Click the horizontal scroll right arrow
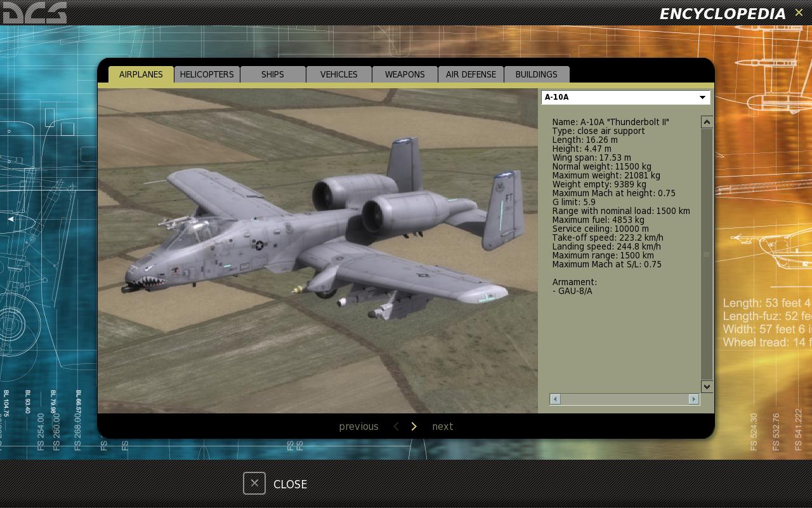The height and width of the screenshot is (508, 812). point(693,399)
